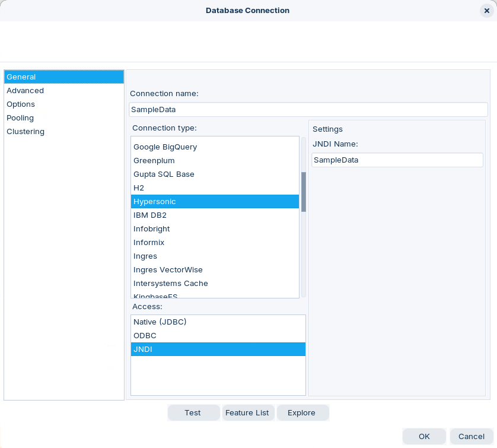The width and height of the screenshot is (497, 448).
Task: Switch to Pooling settings
Action: (20, 118)
